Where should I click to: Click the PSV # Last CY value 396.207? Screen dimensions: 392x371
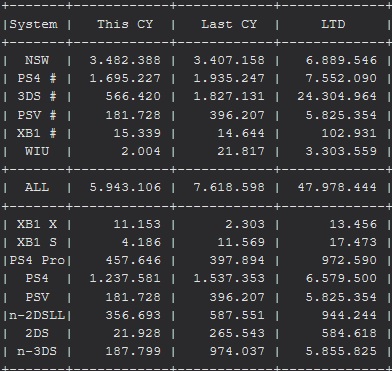point(237,115)
